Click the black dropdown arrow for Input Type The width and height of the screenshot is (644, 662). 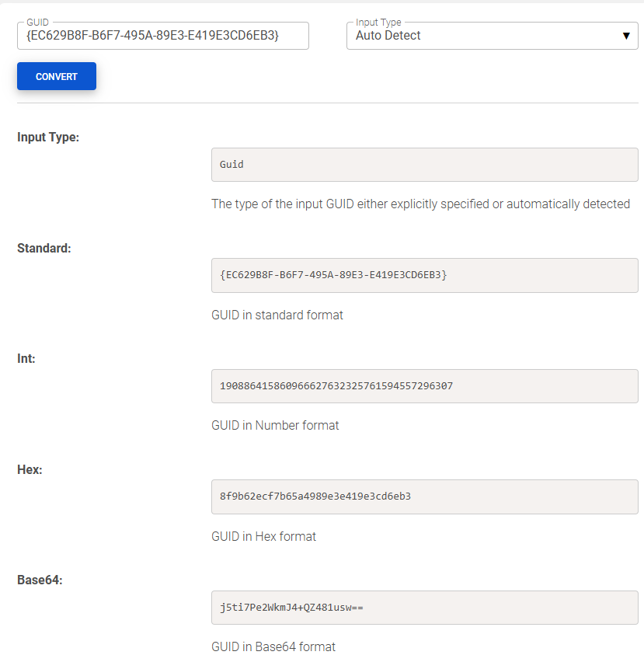click(626, 36)
